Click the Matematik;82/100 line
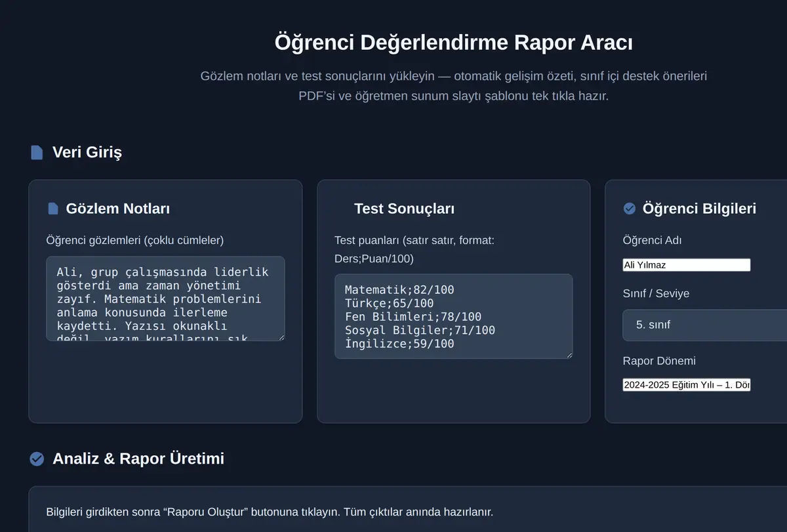 click(399, 289)
